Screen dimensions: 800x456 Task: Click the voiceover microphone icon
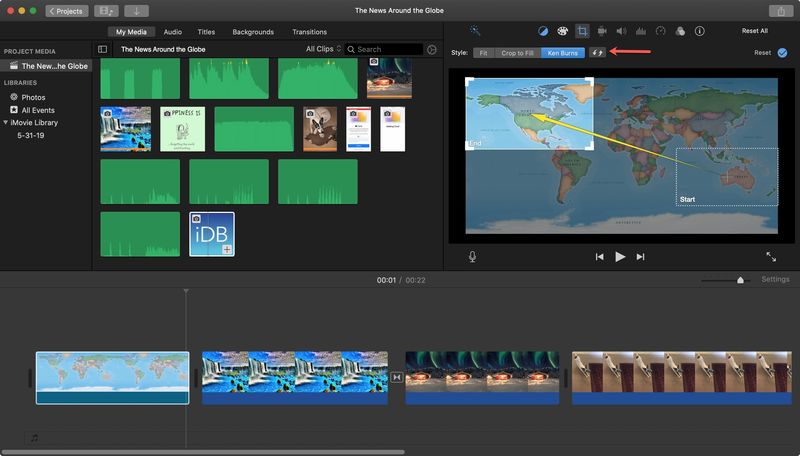point(472,257)
